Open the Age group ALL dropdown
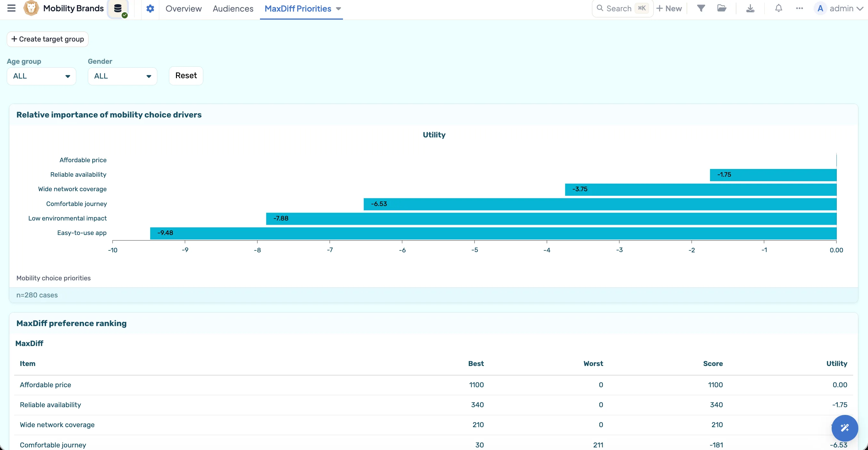The width and height of the screenshot is (868, 450). pyautogui.click(x=42, y=76)
